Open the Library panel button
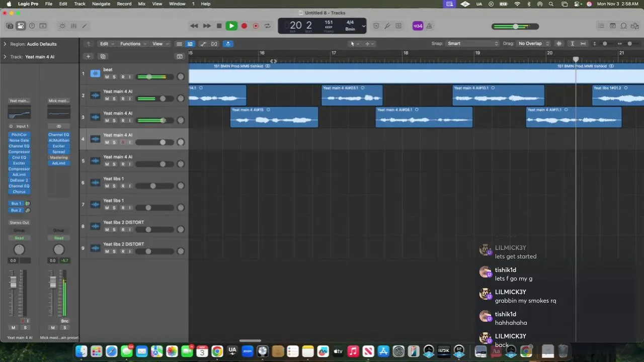Viewport: 644px width, 362px height. point(10,26)
